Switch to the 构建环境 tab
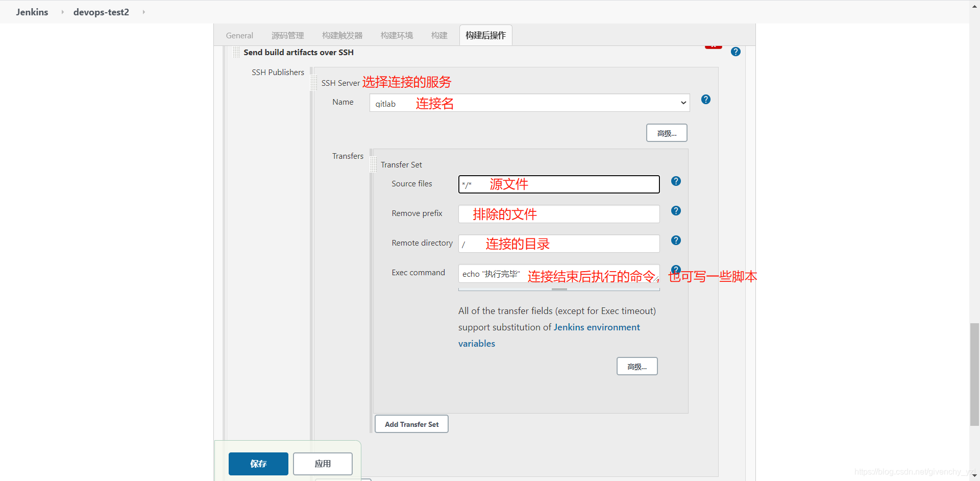Screen dimensions: 980x481 (397, 35)
